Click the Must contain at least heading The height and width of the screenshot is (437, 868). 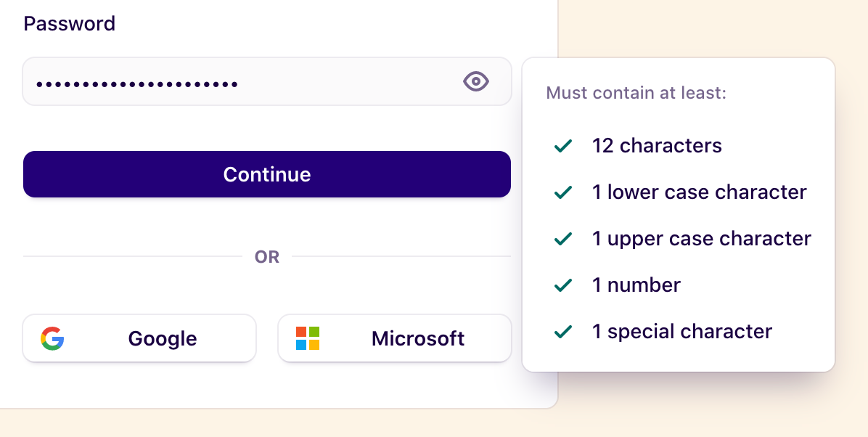(x=636, y=93)
